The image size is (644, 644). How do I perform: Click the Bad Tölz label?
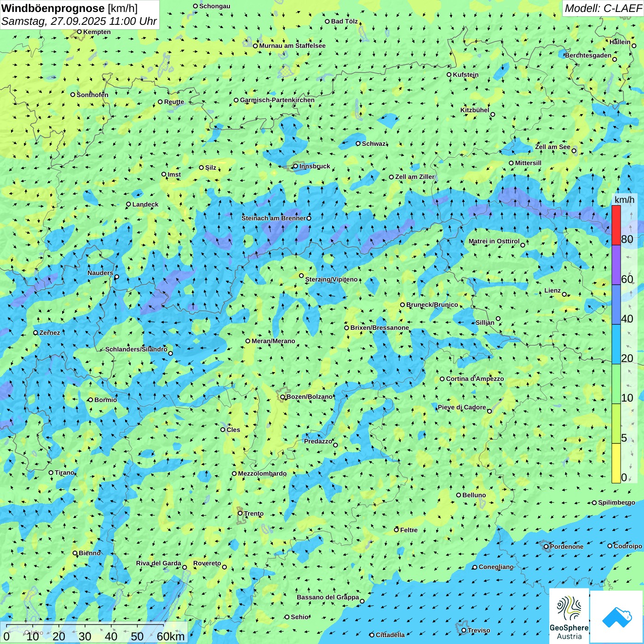[345, 21]
